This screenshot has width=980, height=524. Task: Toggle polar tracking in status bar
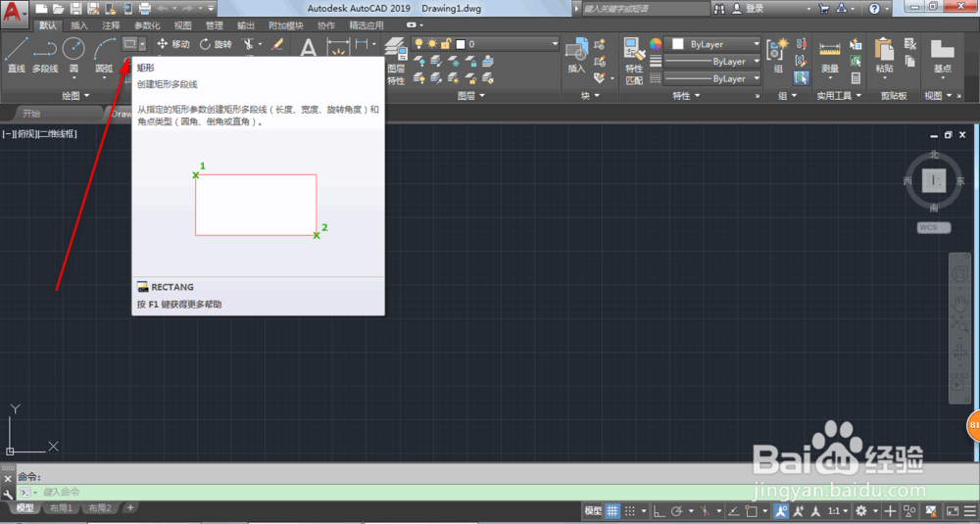click(677, 511)
